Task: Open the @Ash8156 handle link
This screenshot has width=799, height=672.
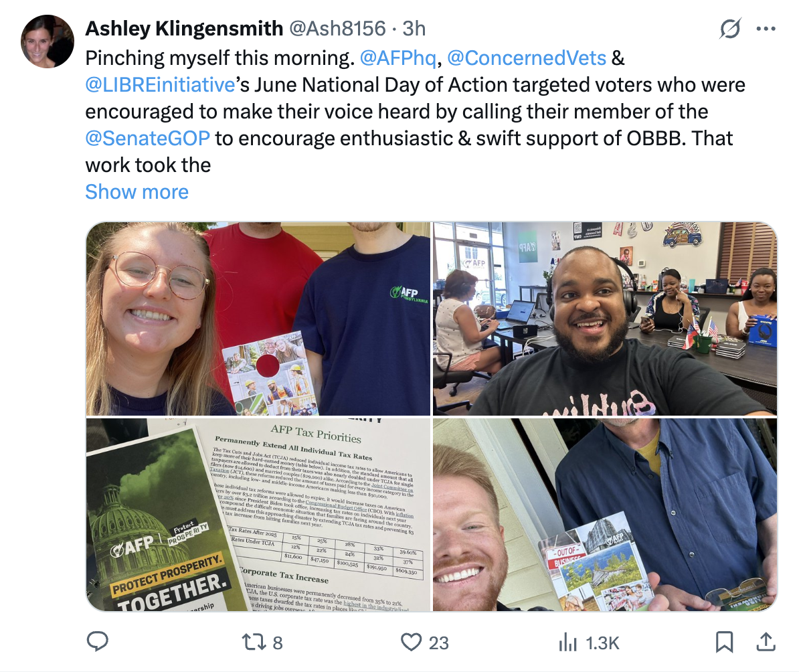Action: [x=337, y=29]
